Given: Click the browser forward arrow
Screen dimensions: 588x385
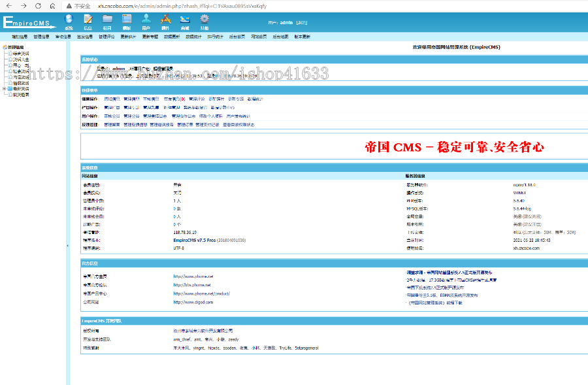Looking at the screenshot, I should pos(24,6).
